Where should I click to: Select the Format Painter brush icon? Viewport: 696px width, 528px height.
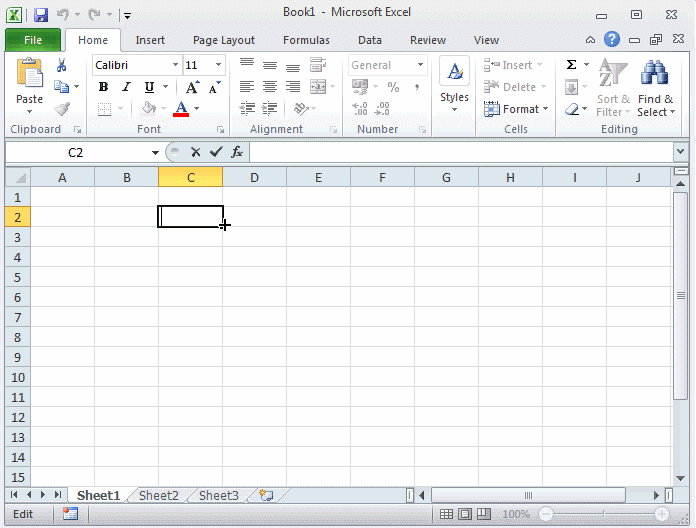coord(62,109)
